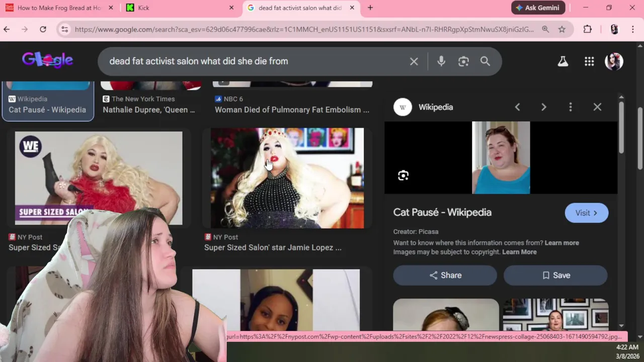Screen dimensions: 644x362
Task: Click the preview panel scrollbar
Action: [x=621, y=128]
